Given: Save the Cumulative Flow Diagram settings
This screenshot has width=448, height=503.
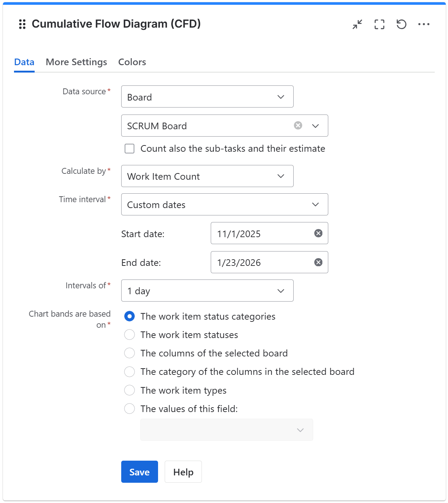Looking at the screenshot, I should (139, 472).
